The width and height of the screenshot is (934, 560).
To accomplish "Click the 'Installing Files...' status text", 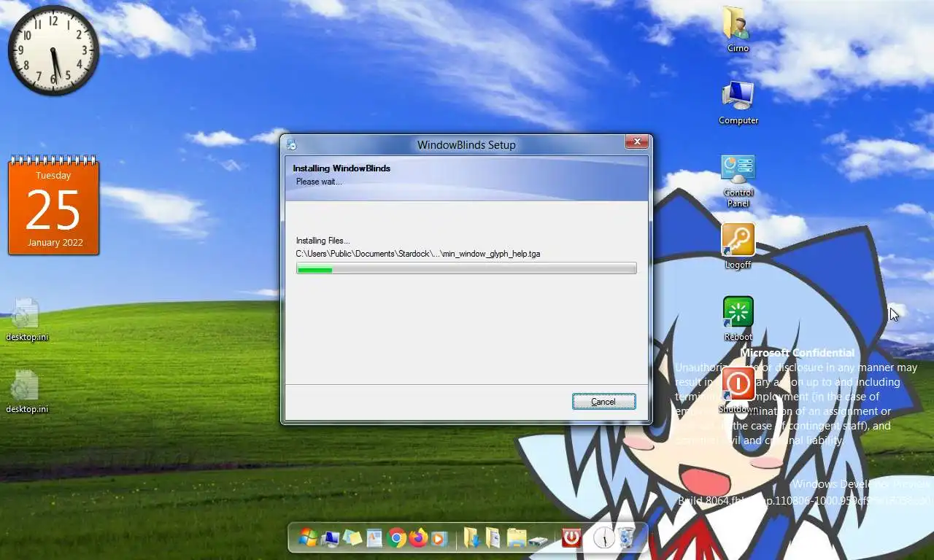I will [x=323, y=241].
